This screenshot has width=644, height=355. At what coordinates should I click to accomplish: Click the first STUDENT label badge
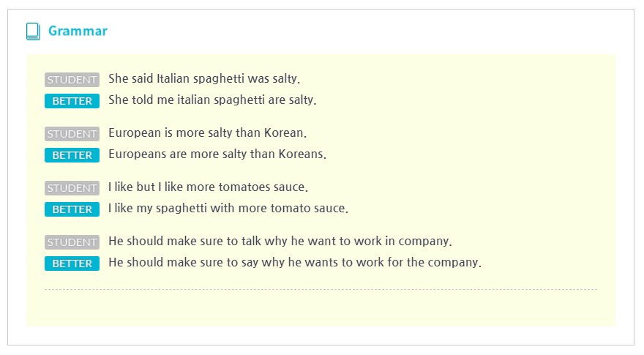coord(72,79)
